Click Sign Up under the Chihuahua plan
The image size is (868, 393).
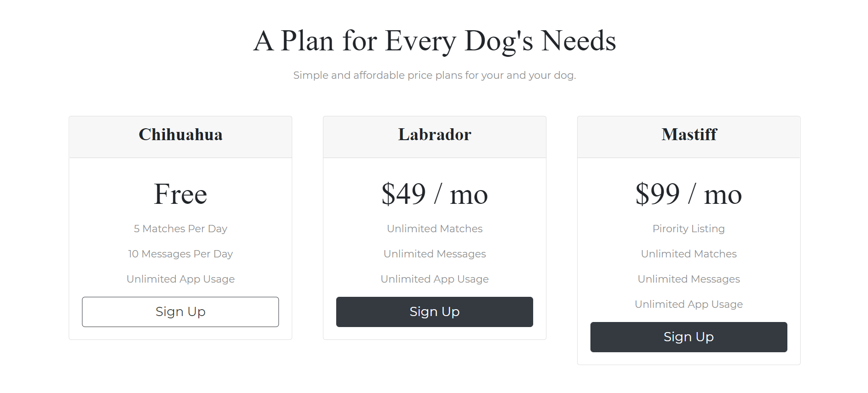(x=180, y=312)
